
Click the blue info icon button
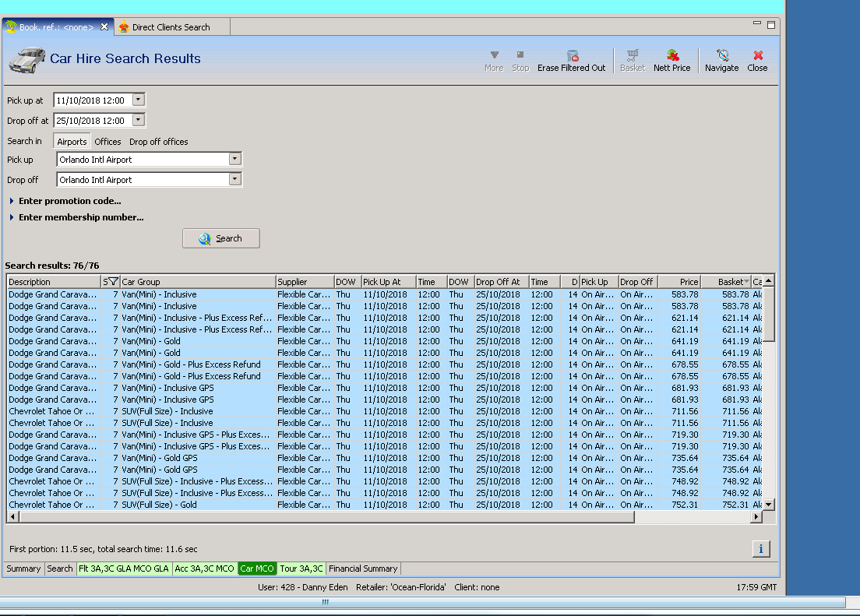pyautogui.click(x=761, y=549)
